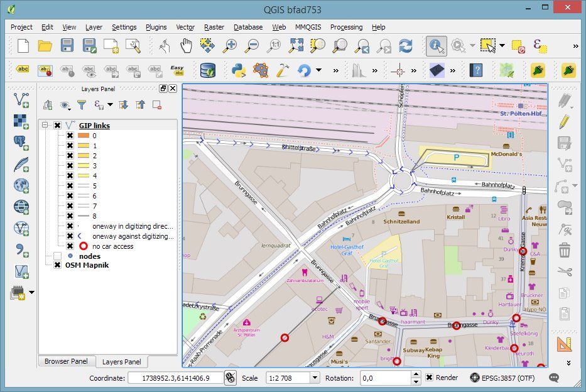
Task: Enable the nodes layer checkbox
Action: coord(57,256)
